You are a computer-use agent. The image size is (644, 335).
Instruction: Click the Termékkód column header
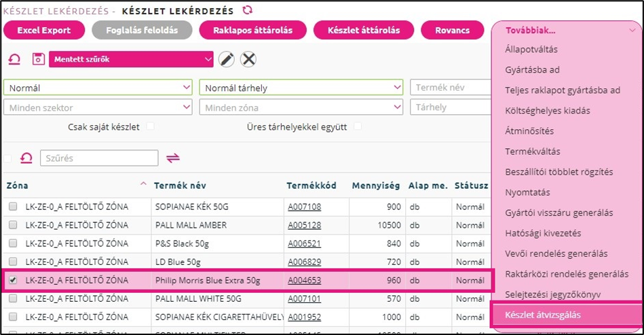tap(311, 186)
